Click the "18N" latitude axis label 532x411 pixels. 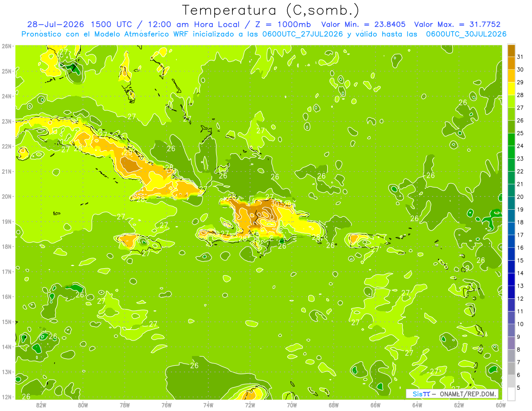(x=7, y=246)
